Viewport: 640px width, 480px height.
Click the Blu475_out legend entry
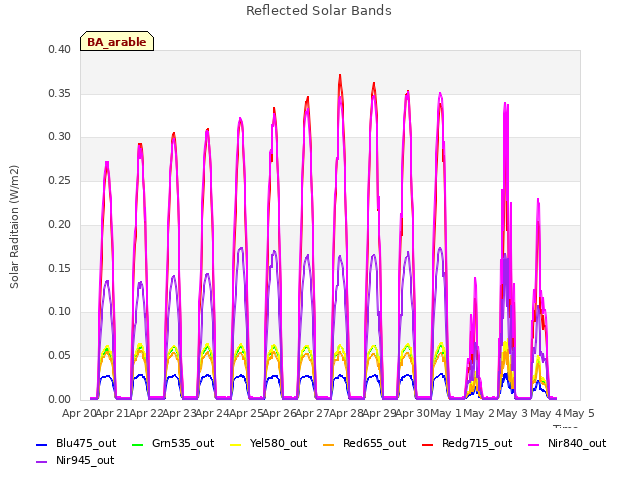(x=76, y=444)
